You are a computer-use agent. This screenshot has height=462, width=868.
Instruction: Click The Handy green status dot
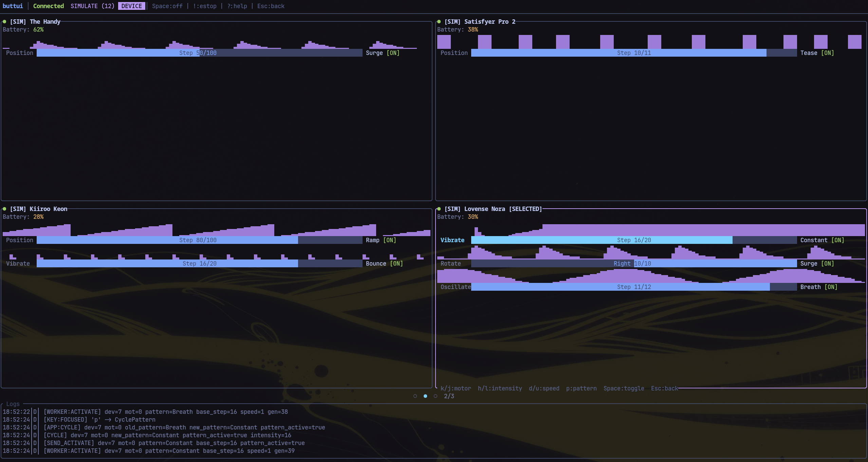pos(4,22)
